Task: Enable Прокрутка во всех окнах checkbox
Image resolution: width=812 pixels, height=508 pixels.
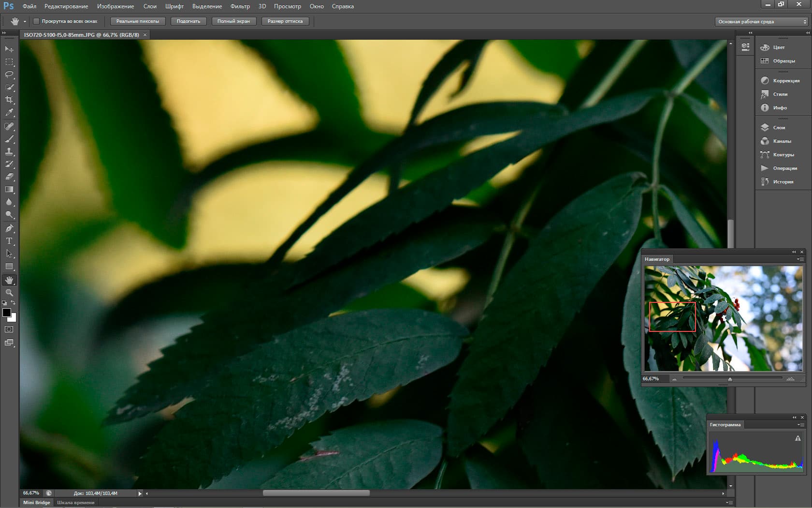Action: (36, 21)
